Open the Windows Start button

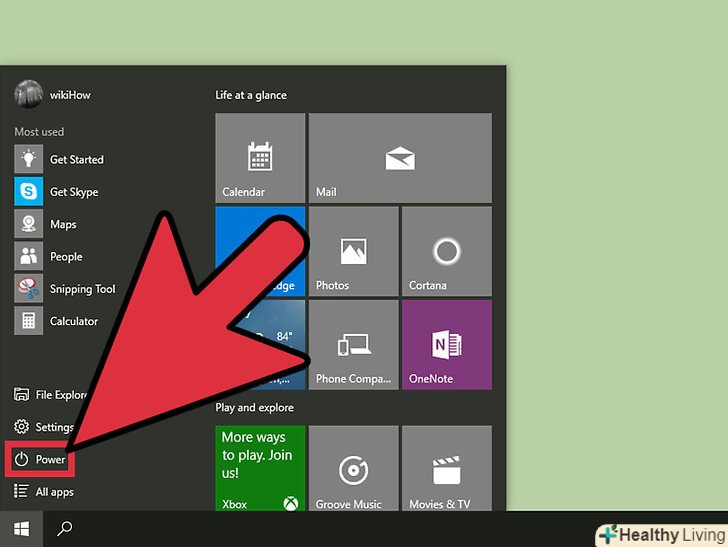[21, 528]
